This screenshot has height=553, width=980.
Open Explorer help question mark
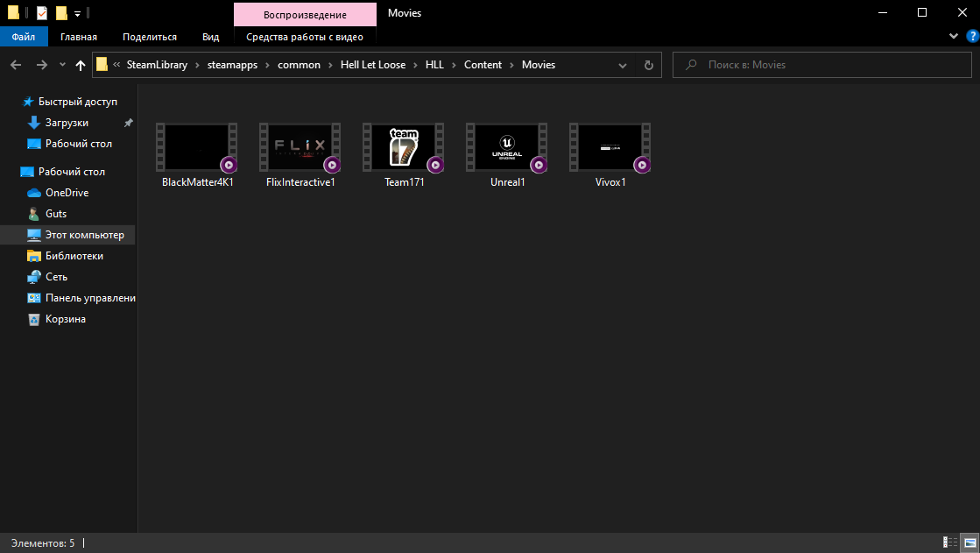click(x=972, y=36)
